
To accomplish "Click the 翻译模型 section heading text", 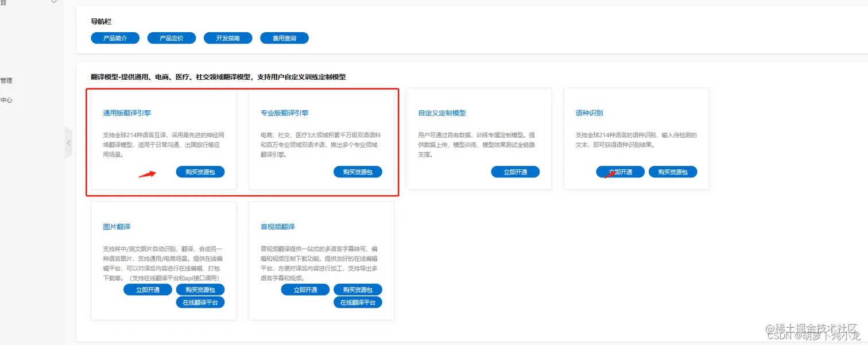I will tap(218, 77).
